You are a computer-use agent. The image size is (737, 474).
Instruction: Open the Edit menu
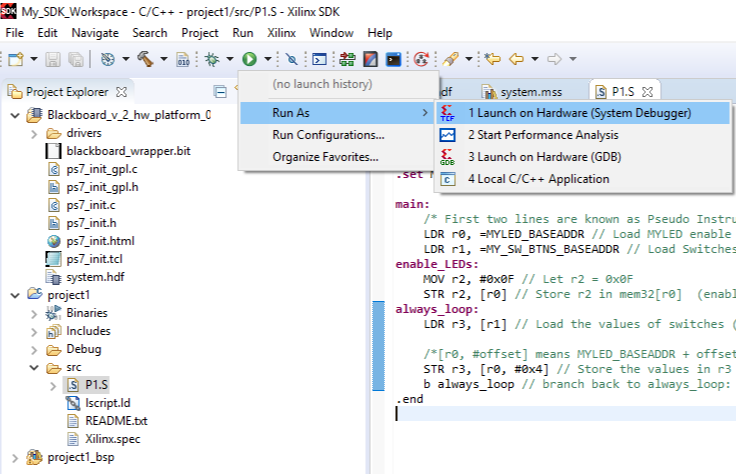[47, 33]
